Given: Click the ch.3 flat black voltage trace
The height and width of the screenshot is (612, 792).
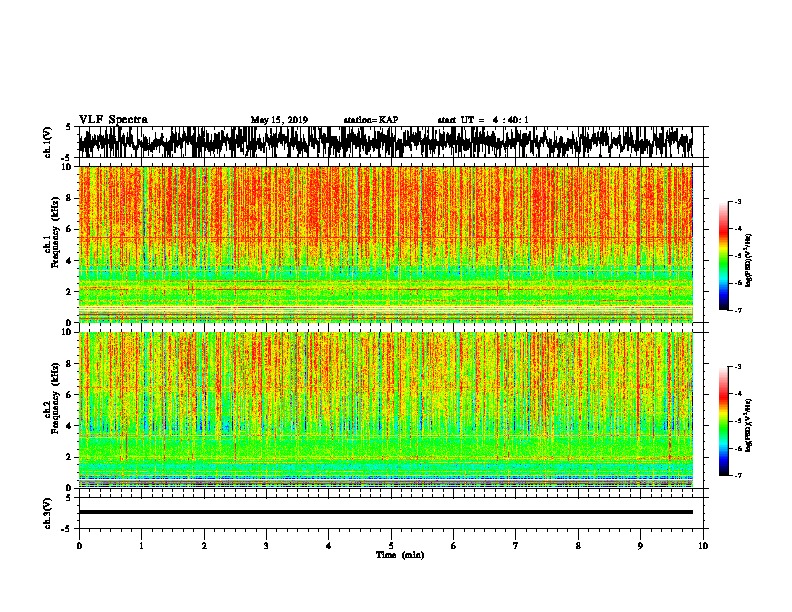Looking at the screenshot, I should pyautogui.click(x=385, y=512).
